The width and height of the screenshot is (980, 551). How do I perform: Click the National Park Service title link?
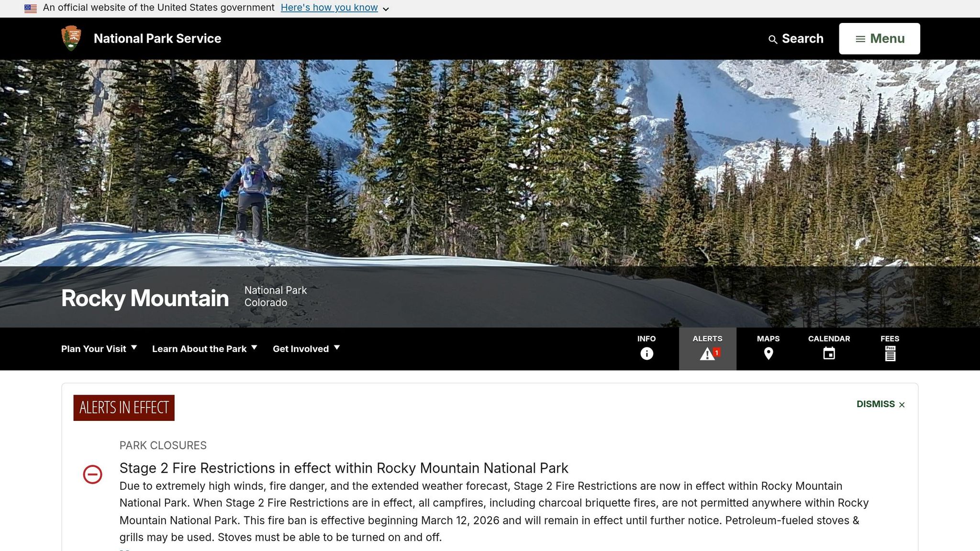click(157, 39)
